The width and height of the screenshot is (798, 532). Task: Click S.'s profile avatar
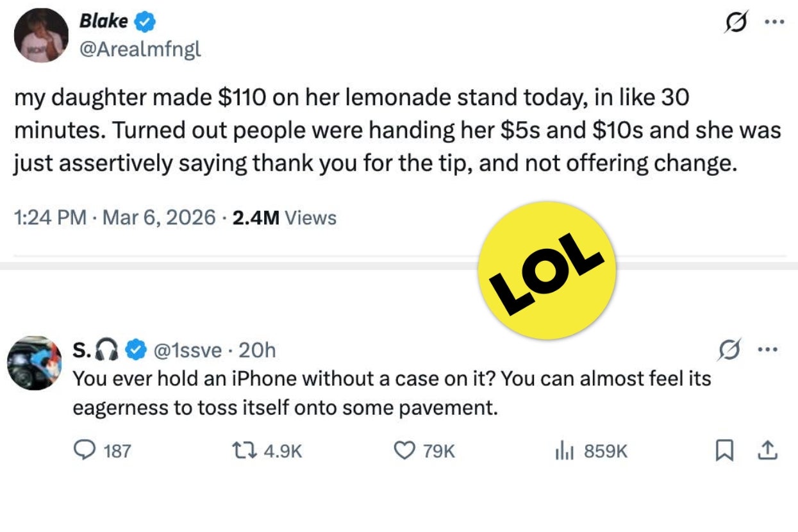coord(34,363)
